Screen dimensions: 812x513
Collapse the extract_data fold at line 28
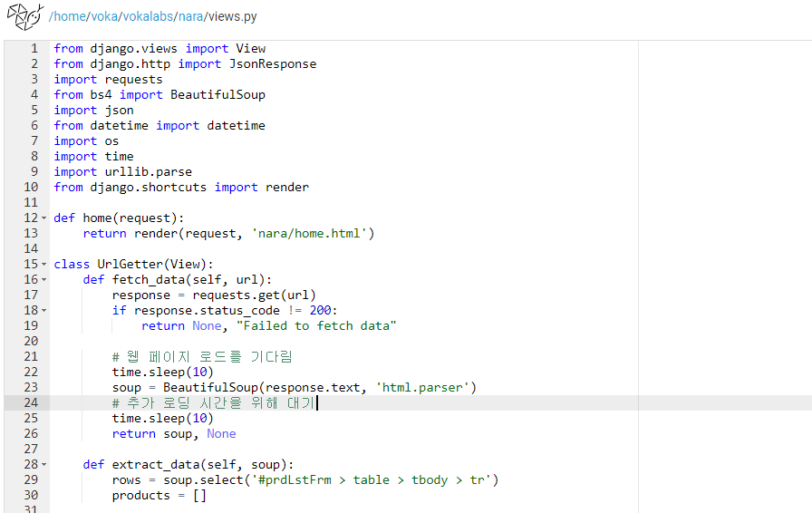(x=44, y=465)
